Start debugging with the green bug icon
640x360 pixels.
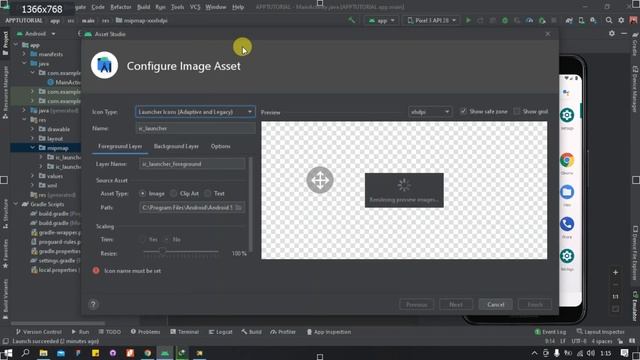point(505,20)
